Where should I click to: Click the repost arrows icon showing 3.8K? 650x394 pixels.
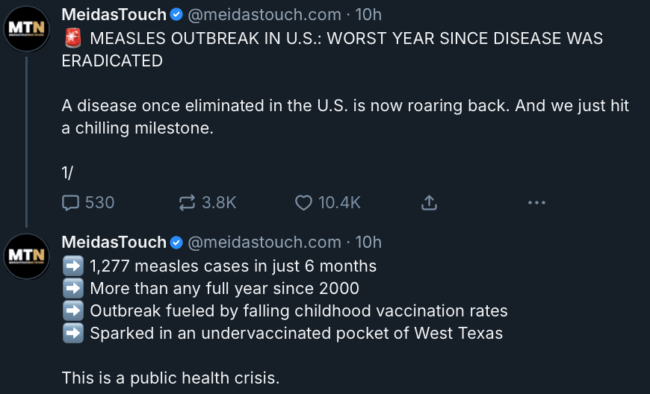pos(187,203)
